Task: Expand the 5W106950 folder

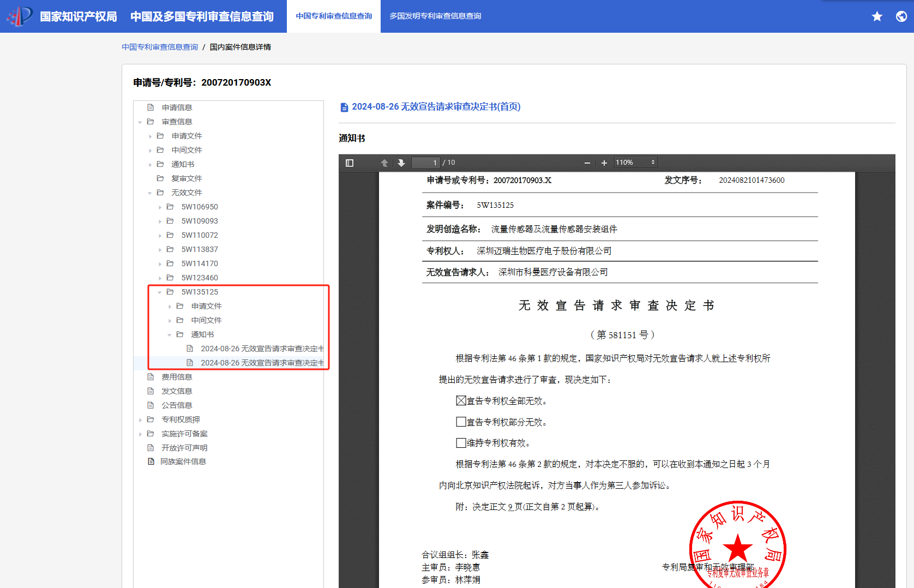Action: (x=160, y=207)
